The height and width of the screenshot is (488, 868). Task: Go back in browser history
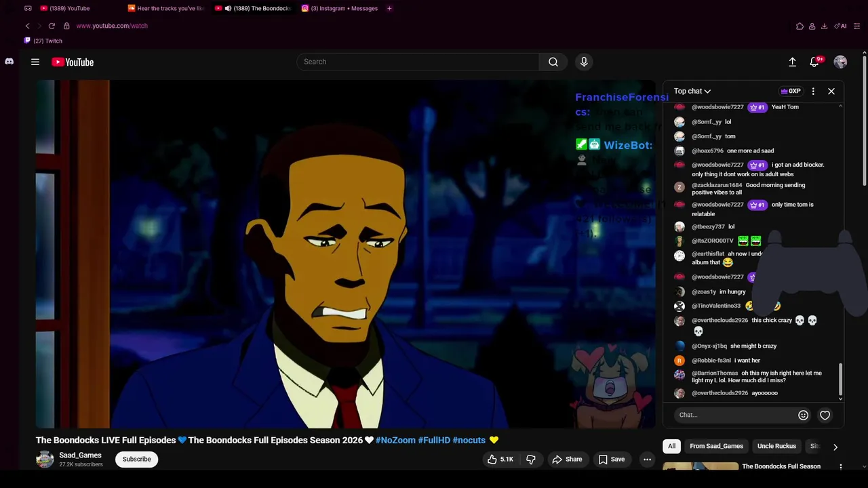coord(27,26)
